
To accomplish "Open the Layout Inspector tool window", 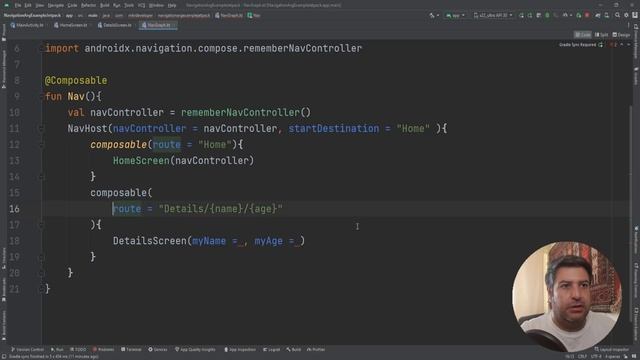I will tap(612, 350).
